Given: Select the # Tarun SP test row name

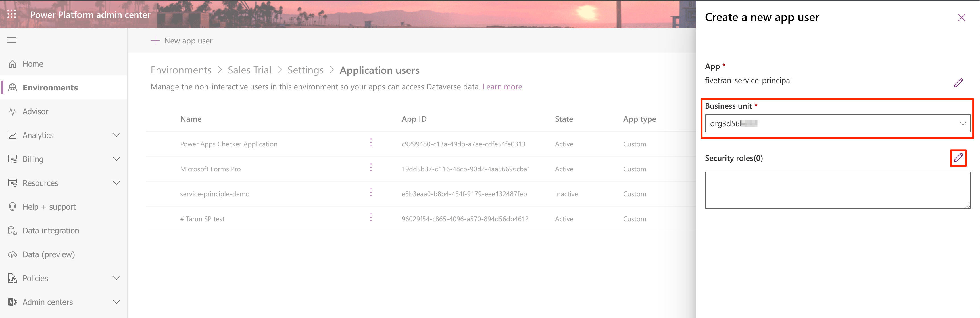Looking at the screenshot, I should (x=202, y=219).
